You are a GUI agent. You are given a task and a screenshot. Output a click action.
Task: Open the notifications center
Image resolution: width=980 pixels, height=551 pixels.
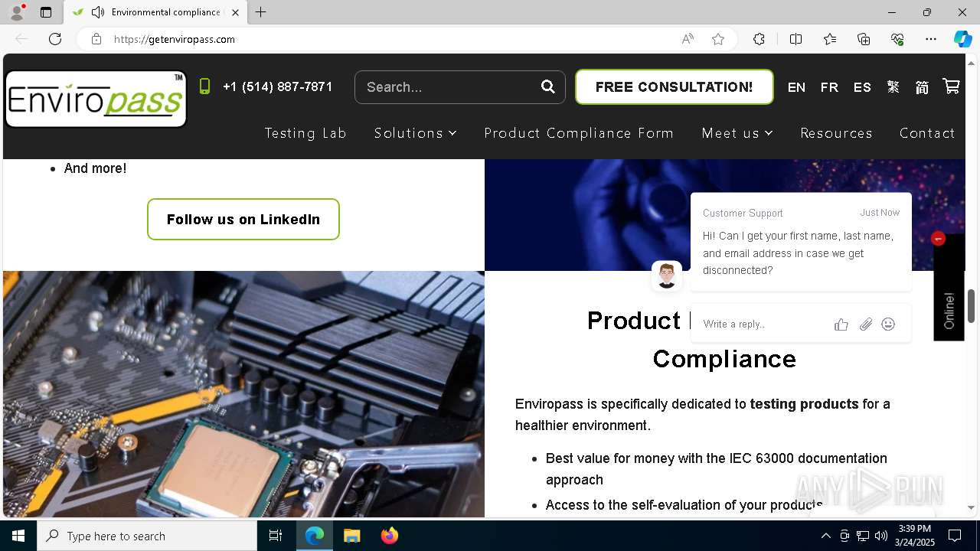pyautogui.click(x=955, y=536)
